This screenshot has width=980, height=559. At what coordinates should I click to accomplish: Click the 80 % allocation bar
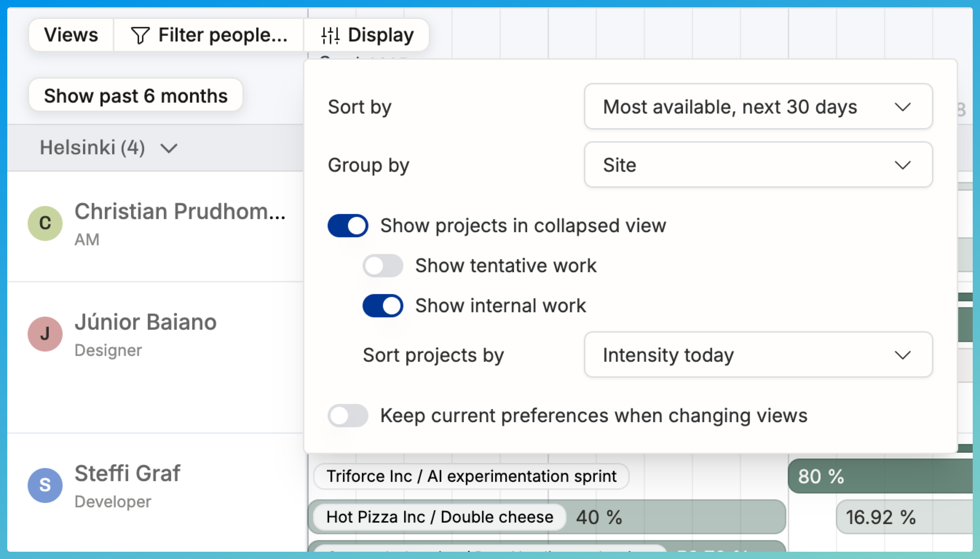coord(880,476)
